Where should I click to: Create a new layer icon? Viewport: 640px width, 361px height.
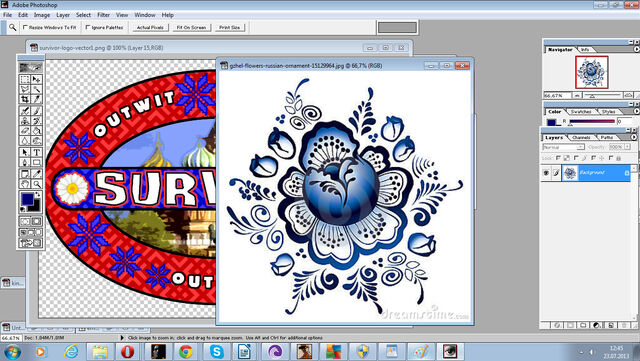611,325
